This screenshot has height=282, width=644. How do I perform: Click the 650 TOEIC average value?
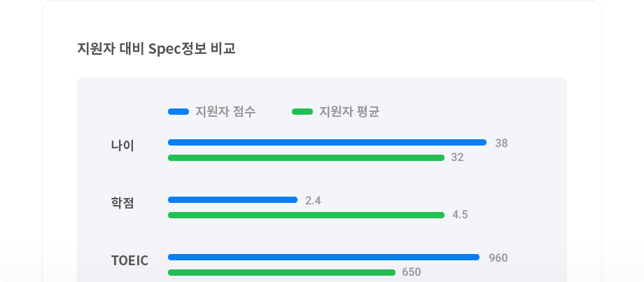412,272
